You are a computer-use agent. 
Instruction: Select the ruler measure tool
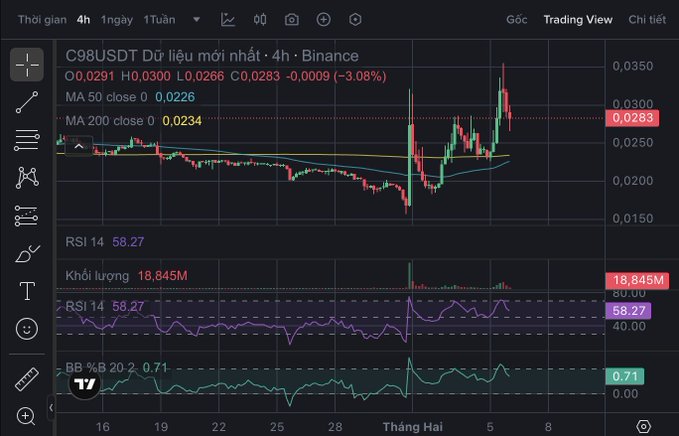click(27, 379)
